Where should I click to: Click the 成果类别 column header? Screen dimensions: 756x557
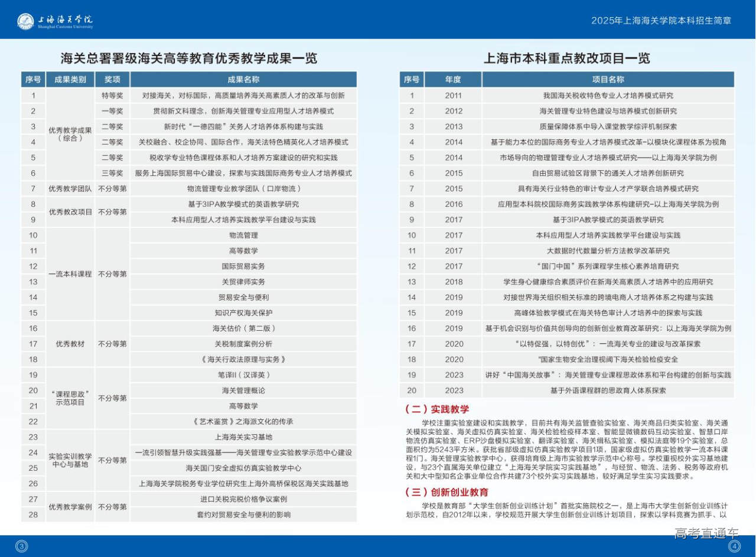click(x=70, y=80)
